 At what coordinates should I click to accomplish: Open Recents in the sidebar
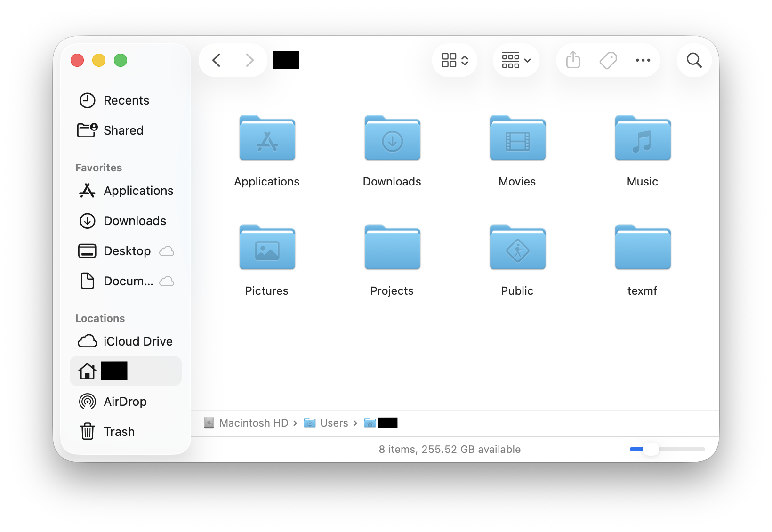pyautogui.click(x=126, y=100)
